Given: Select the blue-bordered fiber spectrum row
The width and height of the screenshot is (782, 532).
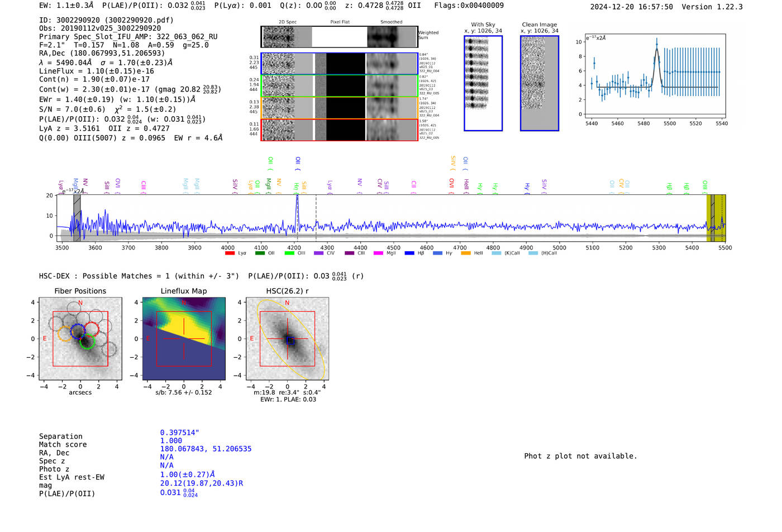Looking at the screenshot, I should coord(339,64).
